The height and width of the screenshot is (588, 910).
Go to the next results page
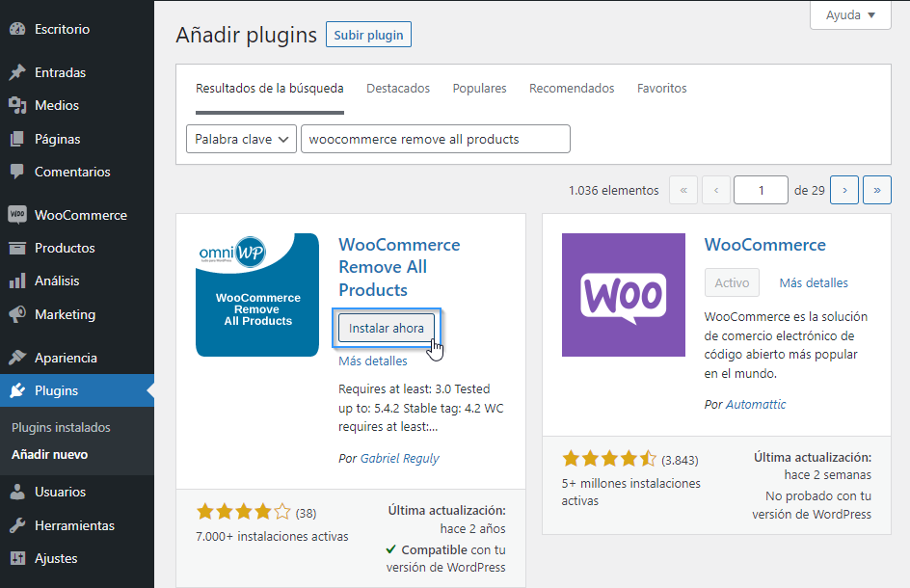(x=844, y=190)
